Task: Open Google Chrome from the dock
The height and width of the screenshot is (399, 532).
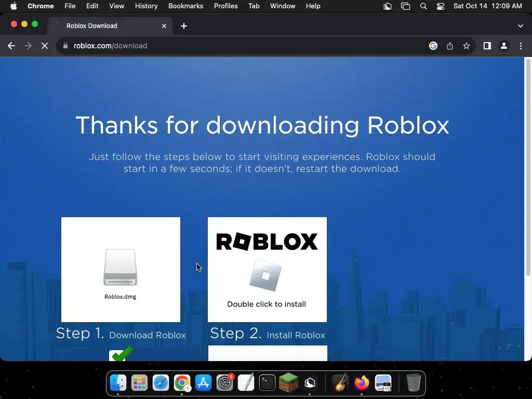Action: coord(182,383)
